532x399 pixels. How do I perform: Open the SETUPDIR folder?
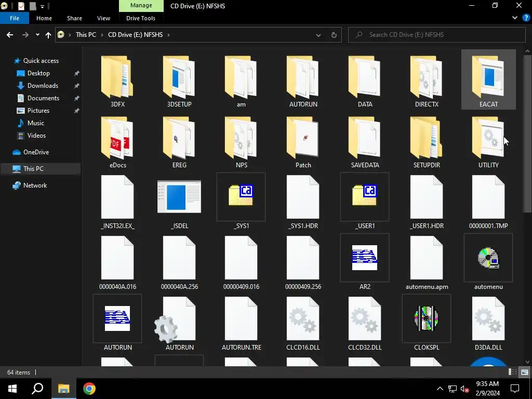click(427, 142)
